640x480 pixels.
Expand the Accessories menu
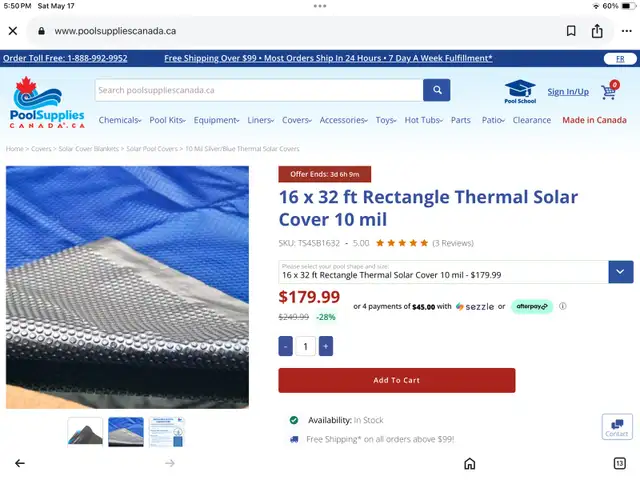[344, 120]
